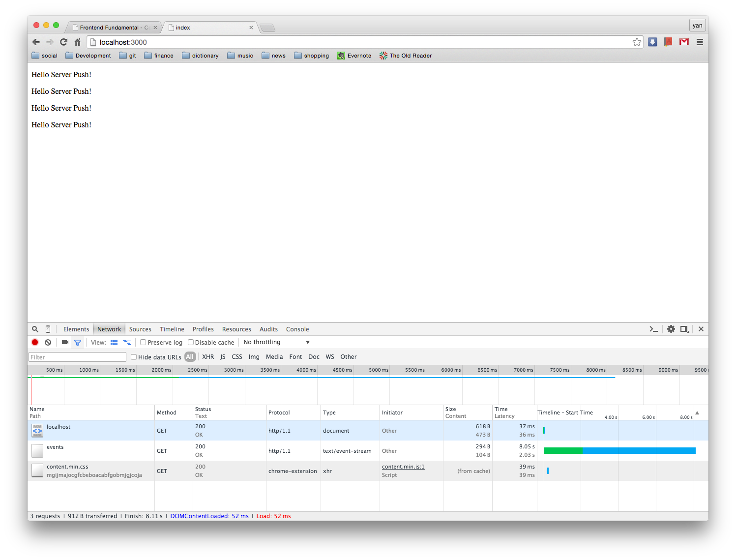Open Evernote bookmark
The width and height of the screenshot is (736, 560).
point(354,56)
